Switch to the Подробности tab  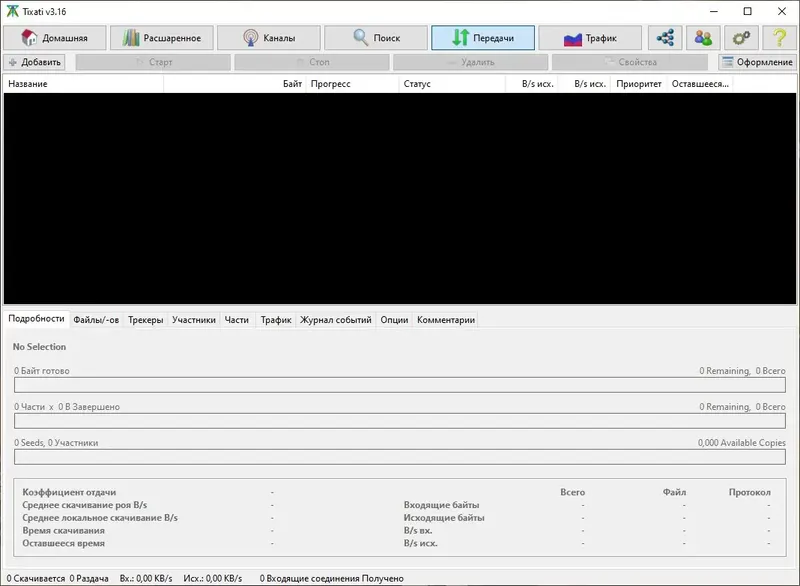36,319
